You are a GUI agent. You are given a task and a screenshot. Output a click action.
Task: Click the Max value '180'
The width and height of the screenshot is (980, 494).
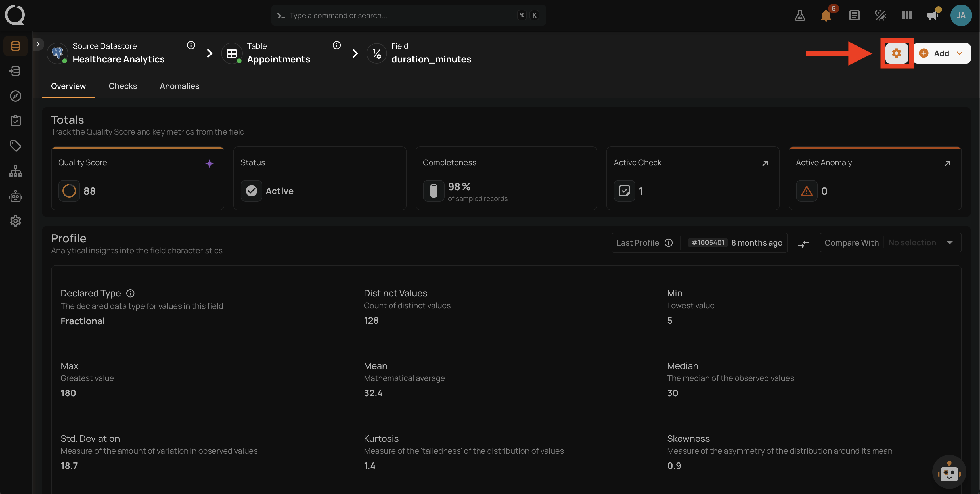[x=68, y=393]
